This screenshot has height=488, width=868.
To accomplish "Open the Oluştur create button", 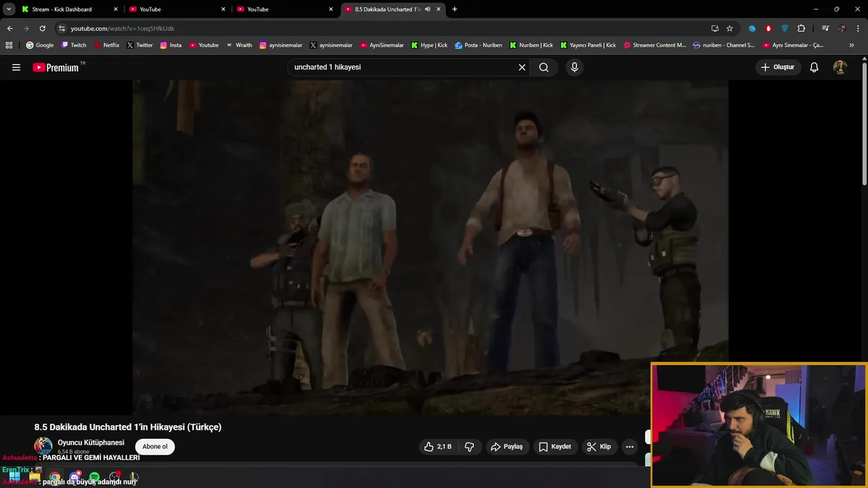I will (778, 67).
